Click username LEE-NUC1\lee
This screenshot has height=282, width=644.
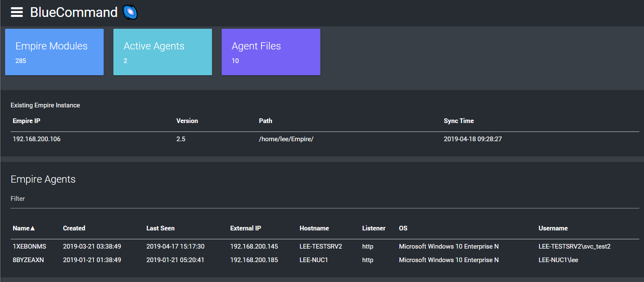(558, 260)
